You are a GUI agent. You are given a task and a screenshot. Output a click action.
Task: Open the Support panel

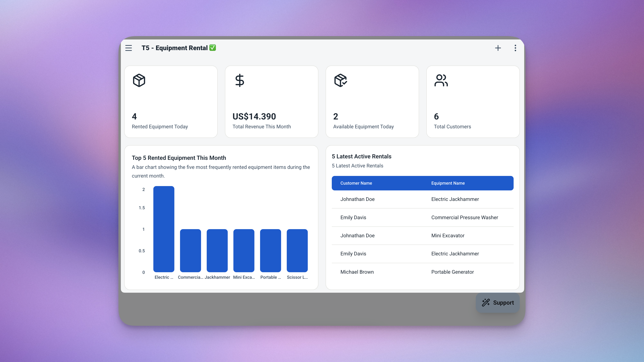pyautogui.click(x=497, y=302)
